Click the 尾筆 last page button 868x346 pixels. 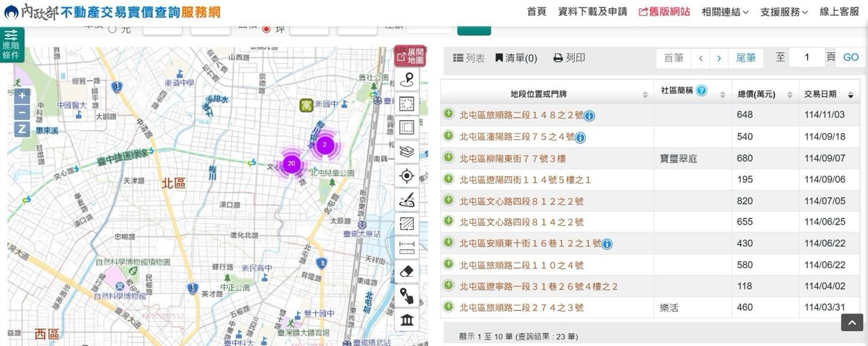click(746, 58)
